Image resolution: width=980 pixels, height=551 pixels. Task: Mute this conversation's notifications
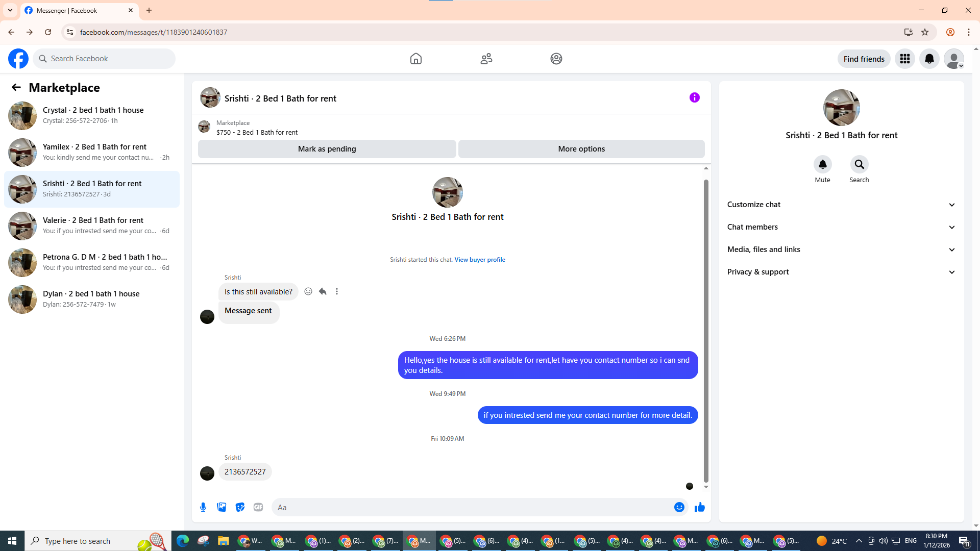tap(822, 165)
